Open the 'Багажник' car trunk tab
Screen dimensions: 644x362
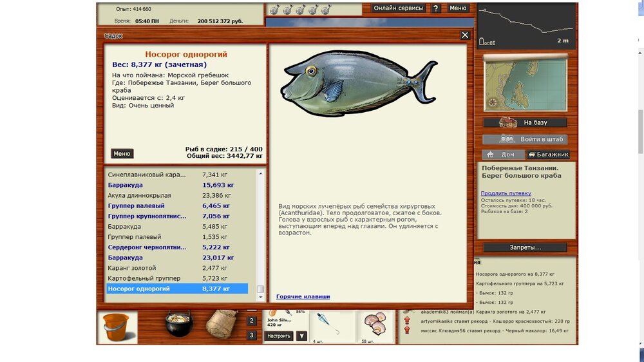pos(548,155)
